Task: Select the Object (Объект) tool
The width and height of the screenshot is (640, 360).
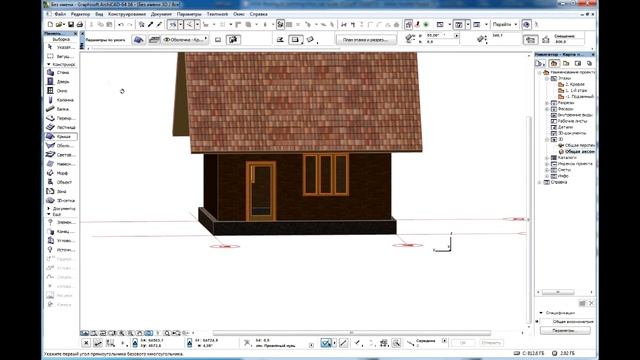Action: 60,182
